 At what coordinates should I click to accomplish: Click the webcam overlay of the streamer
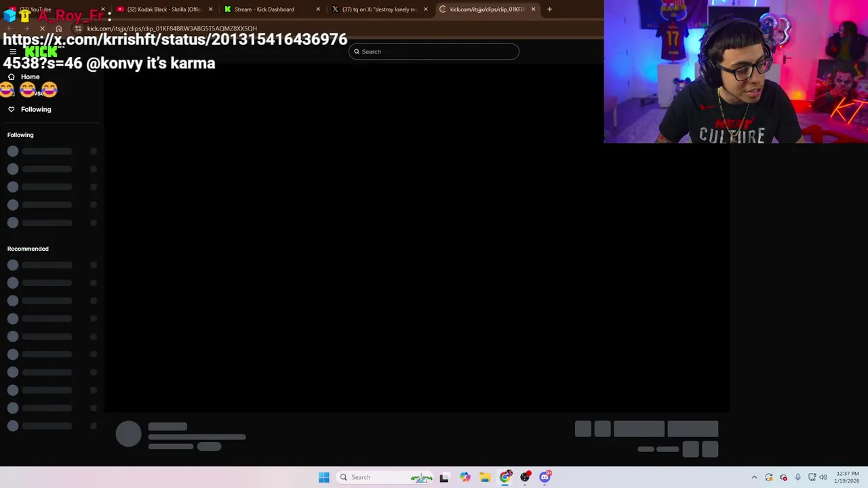click(736, 72)
